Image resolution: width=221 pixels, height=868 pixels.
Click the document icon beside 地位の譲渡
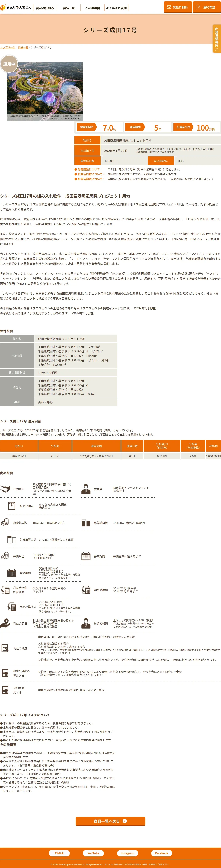point(5,648)
